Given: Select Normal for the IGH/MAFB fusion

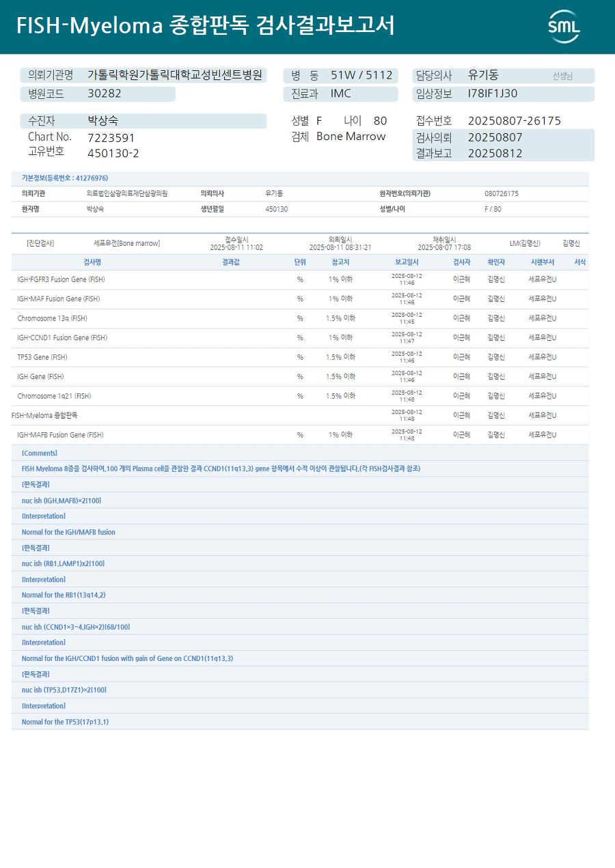Looking at the screenshot, I should 68,532.
